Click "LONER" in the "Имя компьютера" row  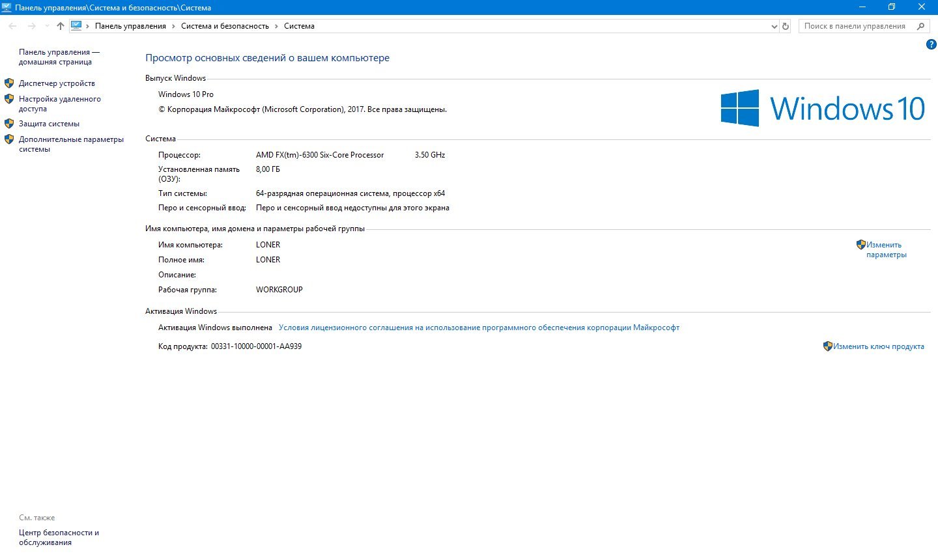[268, 245]
